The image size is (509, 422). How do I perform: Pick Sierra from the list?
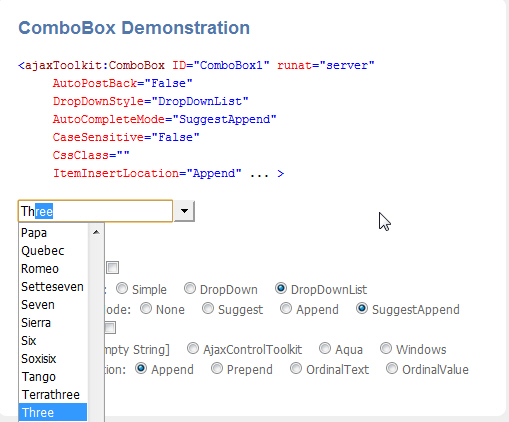53,323
